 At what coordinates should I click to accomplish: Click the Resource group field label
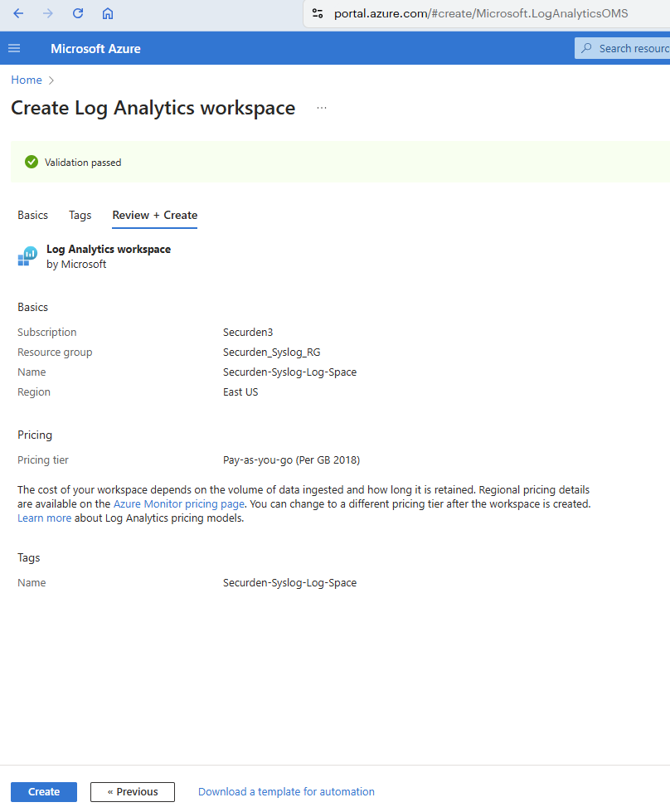click(x=55, y=353)
